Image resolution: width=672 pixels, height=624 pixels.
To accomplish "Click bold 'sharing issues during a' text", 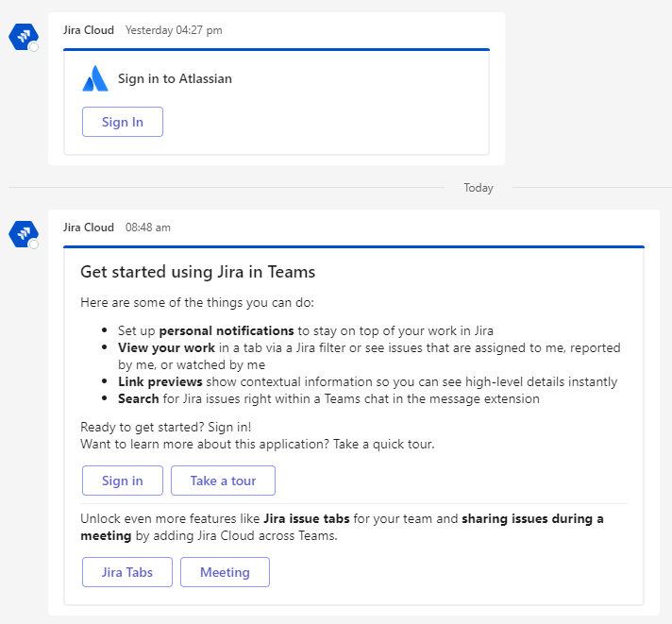I will tap(532, 518).
